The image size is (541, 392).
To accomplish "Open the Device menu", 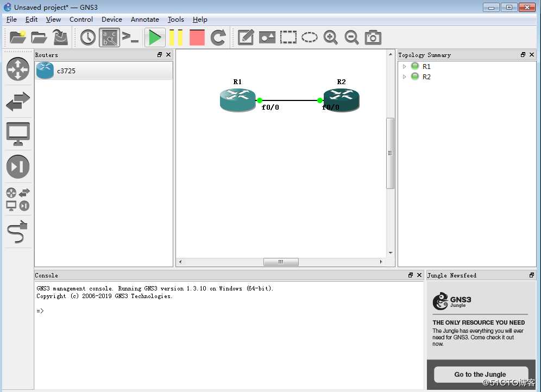I will tap(112, 20).
